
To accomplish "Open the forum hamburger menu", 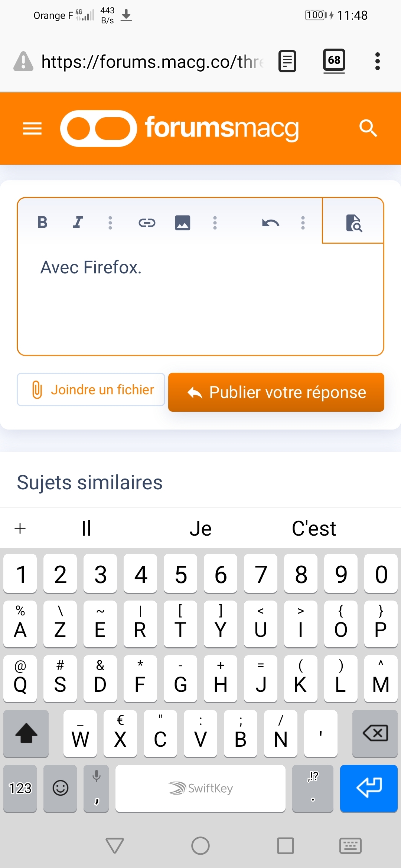I will click(32, 129).
